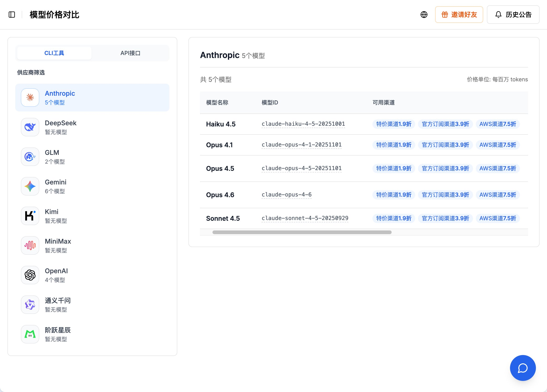Click Opus 4.5 官方订阅渠道3.9折 tag
Image resolution: width=547 pixels, height=392 pixels.
coord(445,168)
